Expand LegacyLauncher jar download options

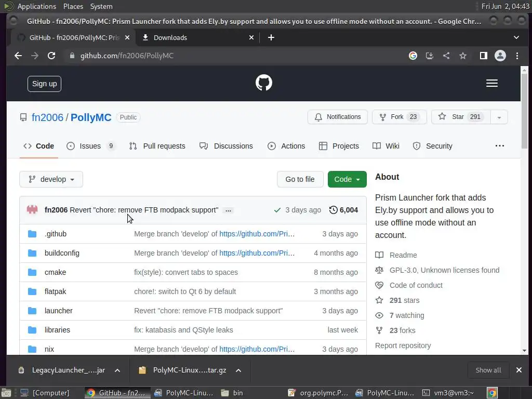pyautogui.click(x=117, y=370)
